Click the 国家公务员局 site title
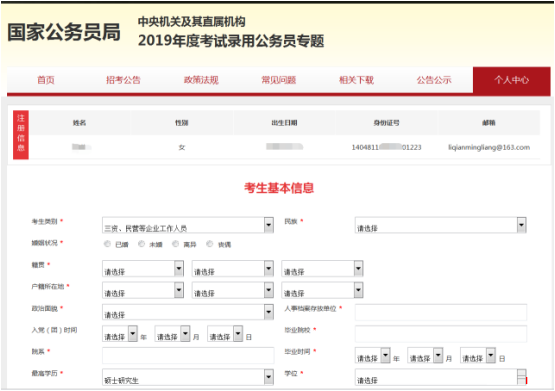This screenshot has height=391, width=555. pos(64,32)
